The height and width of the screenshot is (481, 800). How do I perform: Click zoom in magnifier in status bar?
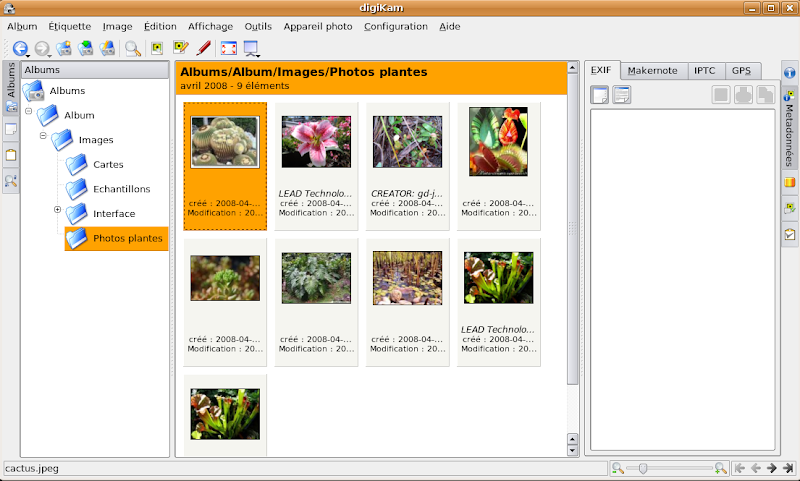coord(720,468)
